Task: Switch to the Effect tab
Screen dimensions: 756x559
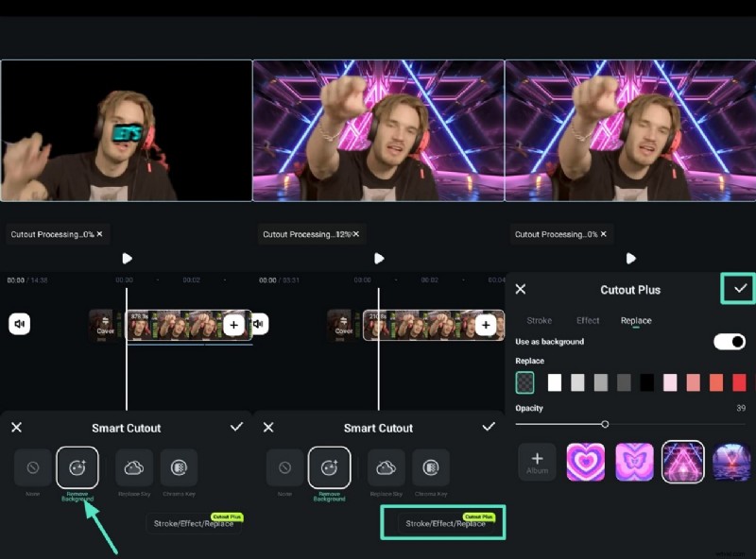Action: [588, 320]
